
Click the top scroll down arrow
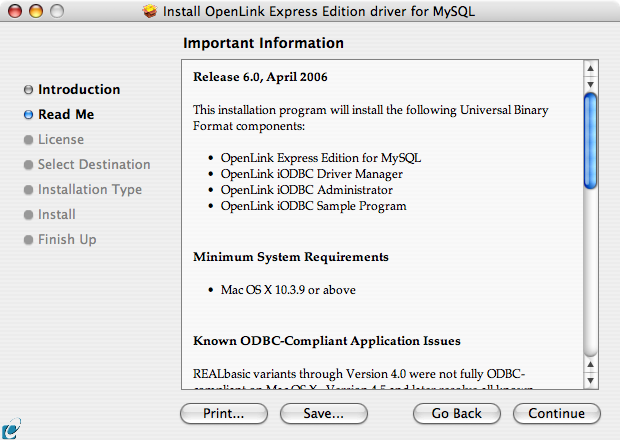(x=590, y=84)
